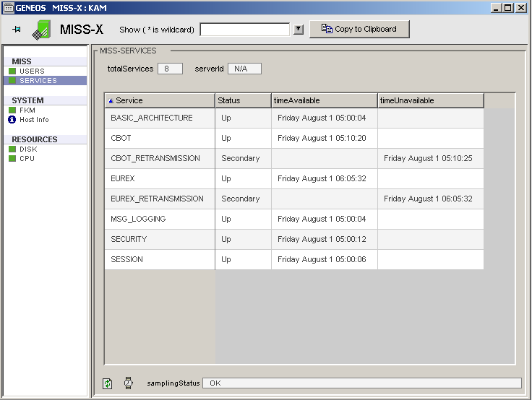Click the Status column header
This screenshot has height=400, width=532.
tap(243, 100)
